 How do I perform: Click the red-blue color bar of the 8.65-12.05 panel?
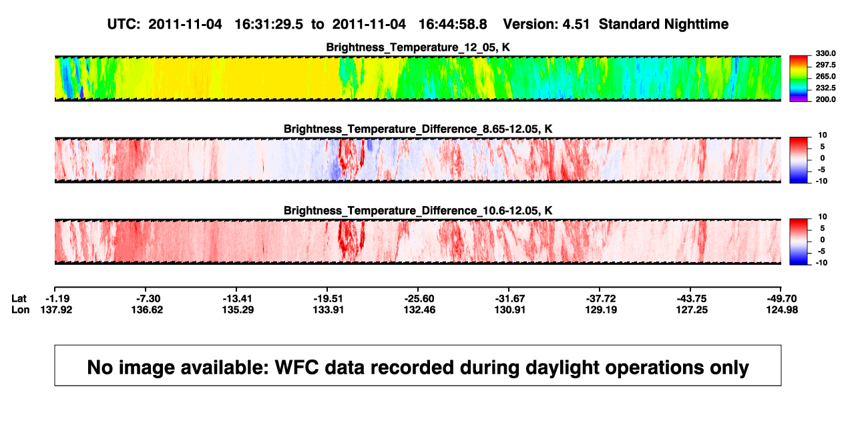tap(798, 160)
